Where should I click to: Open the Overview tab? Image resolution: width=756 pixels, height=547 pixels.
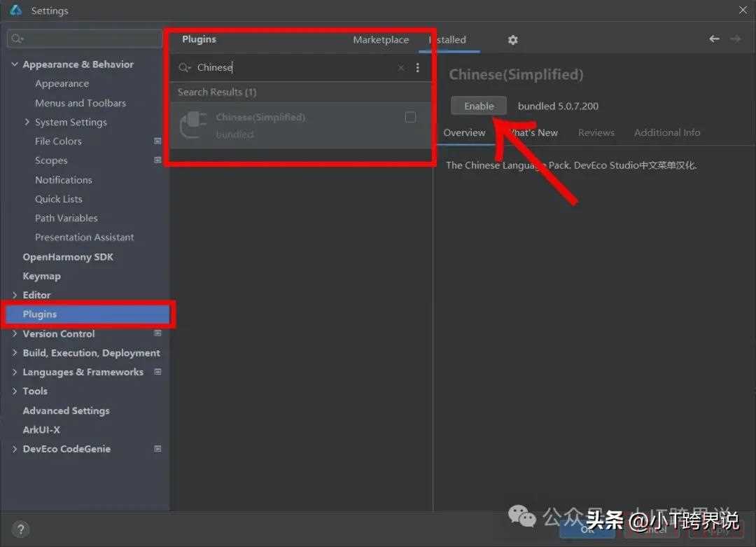point(464,132)
